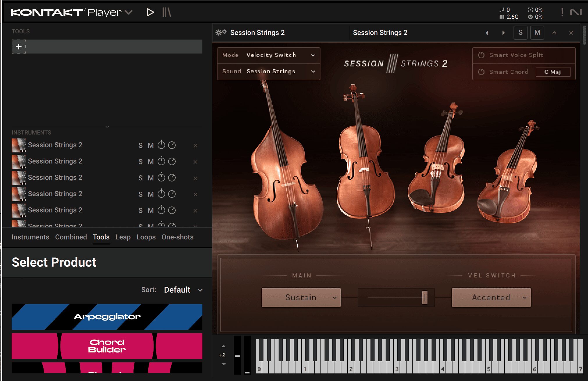Go to next instrument arrow
The height and width of the screenshot is (381, 588).
(503, 33)
